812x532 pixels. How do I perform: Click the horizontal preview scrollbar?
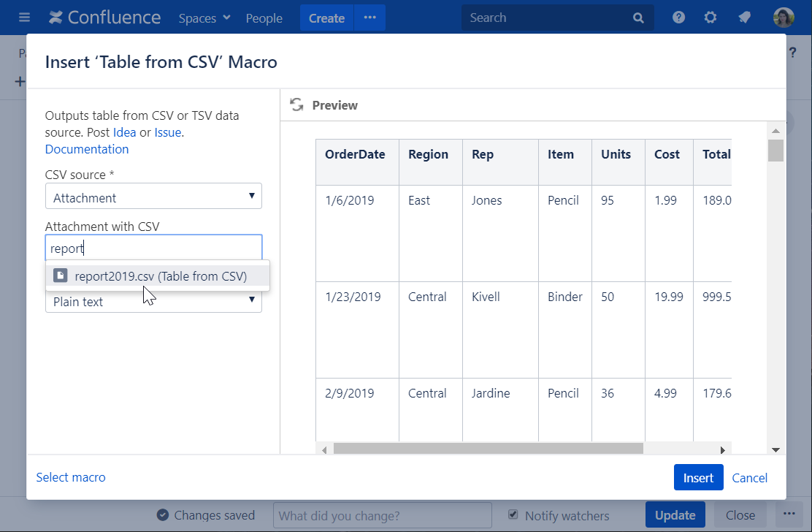pos(488,449)
